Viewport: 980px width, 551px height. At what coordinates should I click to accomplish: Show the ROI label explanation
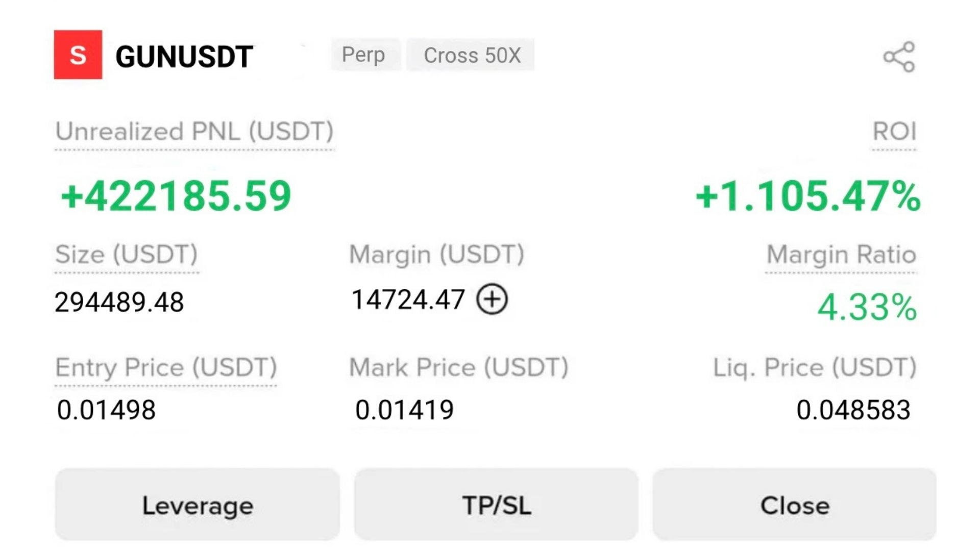894,132
